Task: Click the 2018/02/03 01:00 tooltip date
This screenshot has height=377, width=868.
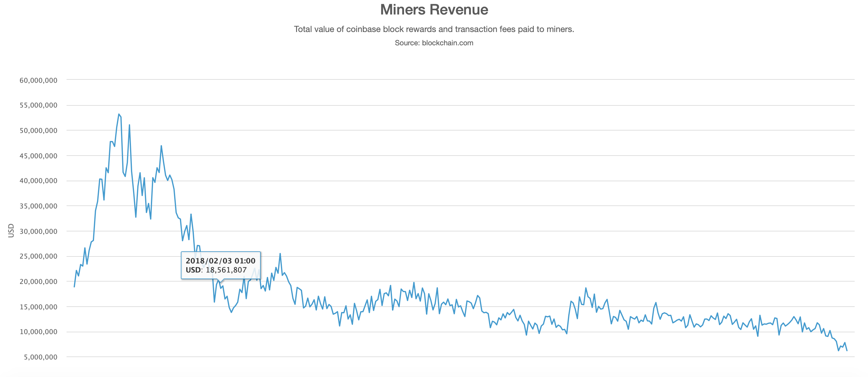Action: pyautogui.click(x=220, y=261)
